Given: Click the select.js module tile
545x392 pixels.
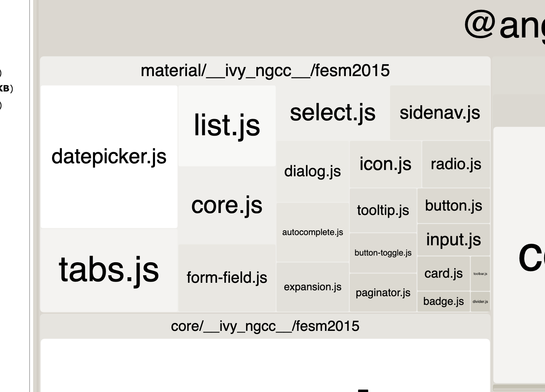Looking at the screenshot, I should [x=332, y=112].
